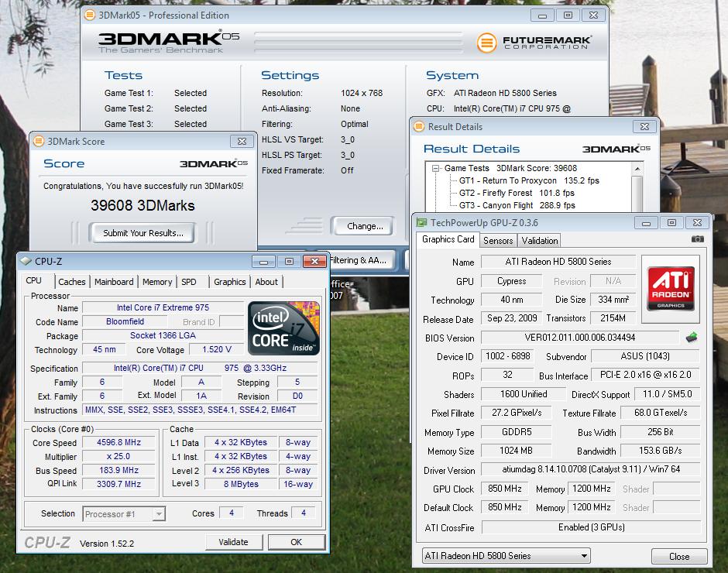Click the GPU-Z Name field ATI Radeon HD 5800
The width and height of the screenshot is (728, 573).
[x=558, y=262]
